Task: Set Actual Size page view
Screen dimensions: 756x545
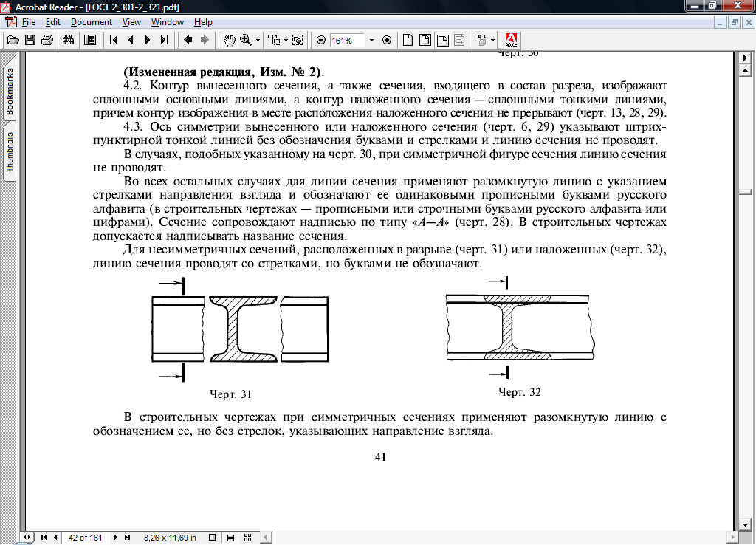Action: [408, 40]
